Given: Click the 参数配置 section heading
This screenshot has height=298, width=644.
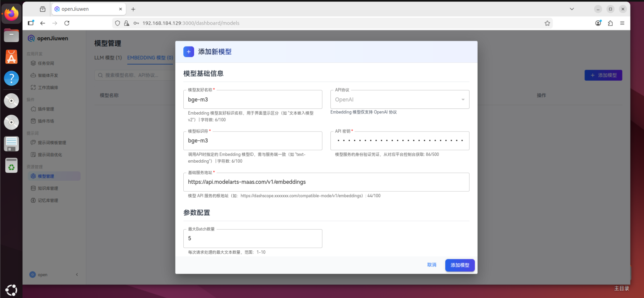Looking at the screenshot, I should [x=197, y=213].
